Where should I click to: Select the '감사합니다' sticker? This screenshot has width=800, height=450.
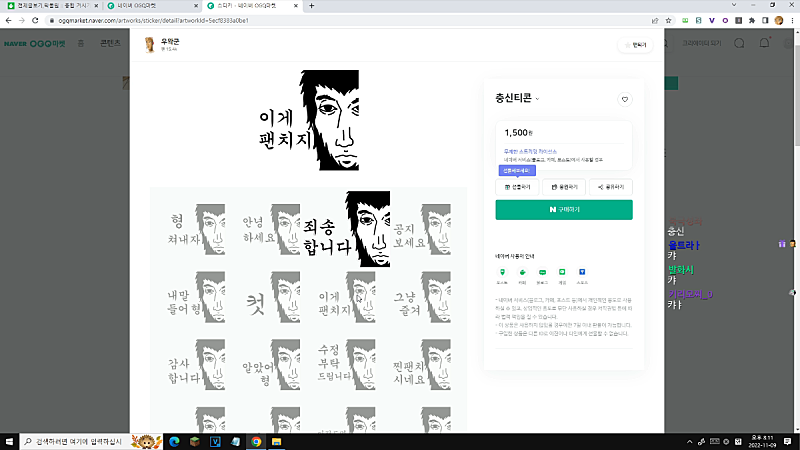[196, 365]
